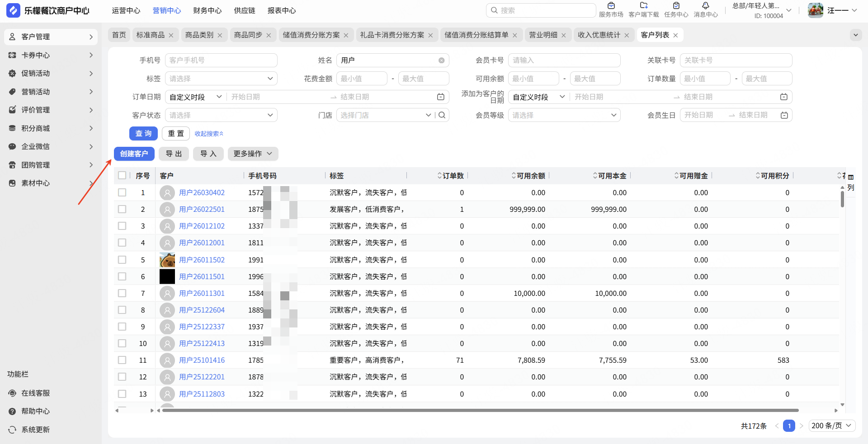The width and height of the screenshot is (868, 444).
Task: Click the calendar icon in 会员生日 field
Action: 784,115
